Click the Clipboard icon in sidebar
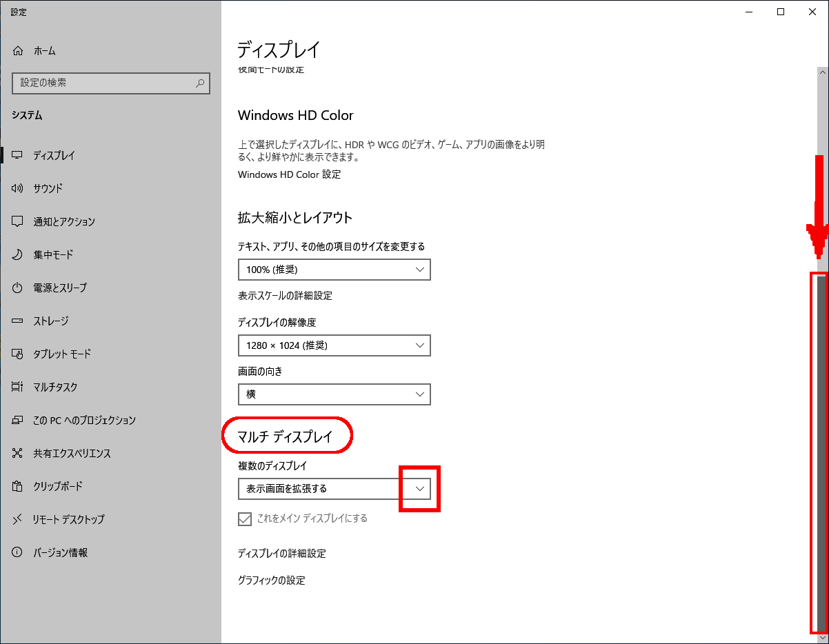 pos(18,486)
